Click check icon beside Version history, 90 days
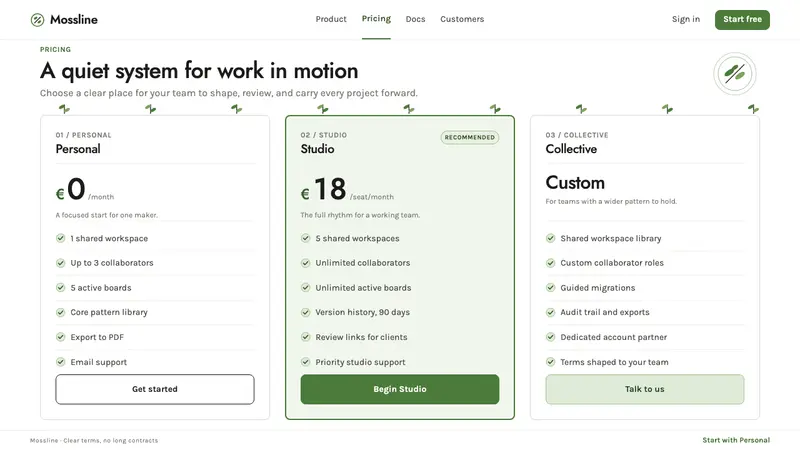This screenshot has width=800, height=450. [306, 312]
